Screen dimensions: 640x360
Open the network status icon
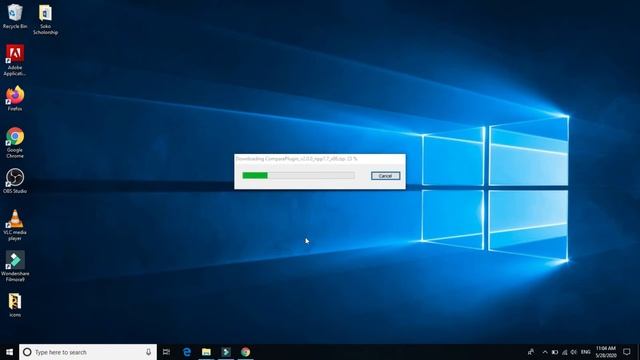[564, 352]
